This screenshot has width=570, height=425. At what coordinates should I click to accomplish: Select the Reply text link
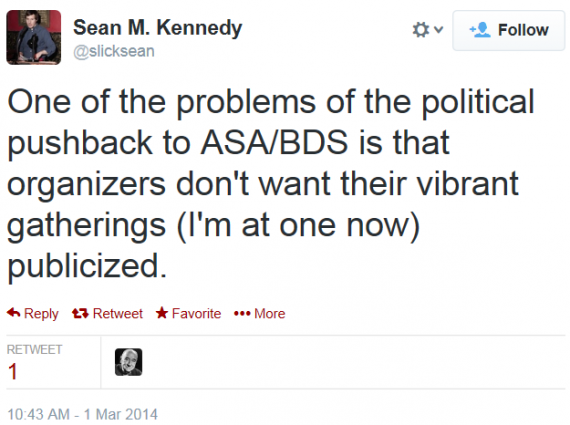point(41,313)
